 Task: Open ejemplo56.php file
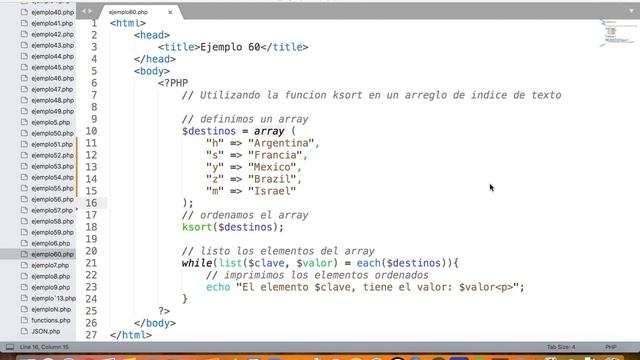(x=52, y=200)
